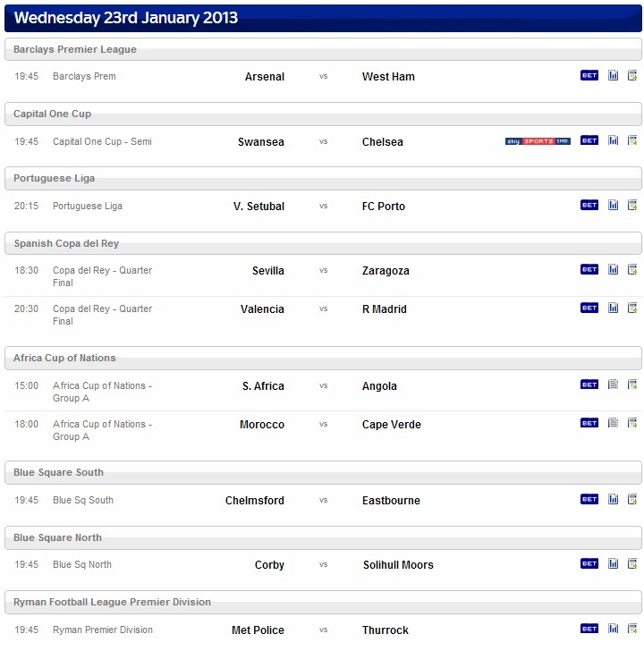644x651 pixels.
Task: Select the Africa Cup of Nations header
Action: (323, 358)
